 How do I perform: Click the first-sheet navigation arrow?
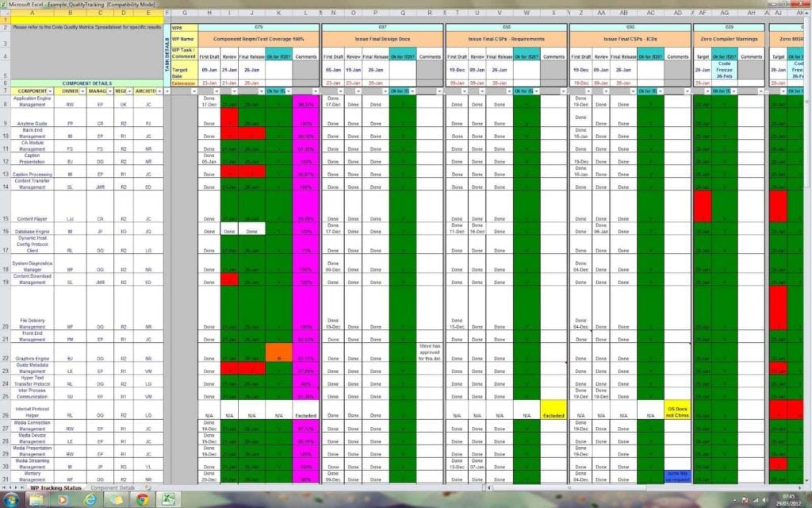pos(5,487)
